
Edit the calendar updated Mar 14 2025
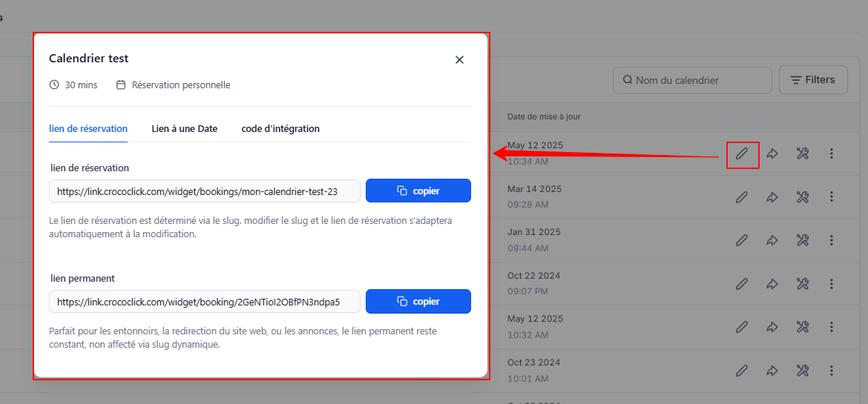coord(742,197)
